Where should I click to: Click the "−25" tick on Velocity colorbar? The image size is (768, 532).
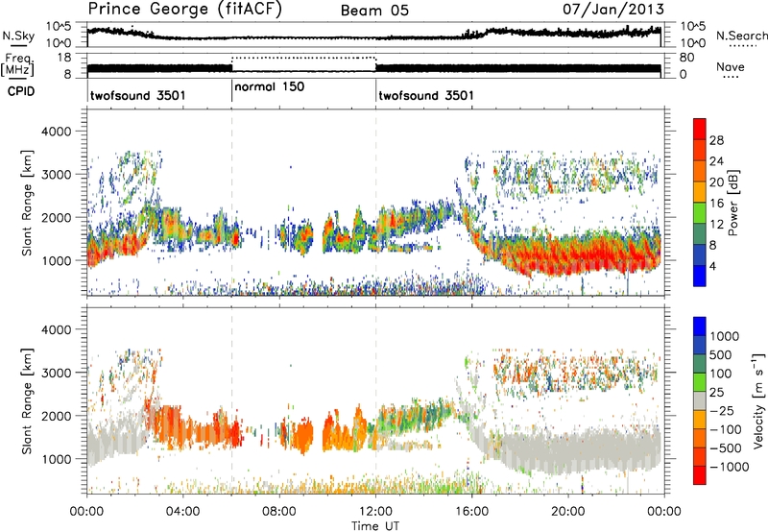723,410
